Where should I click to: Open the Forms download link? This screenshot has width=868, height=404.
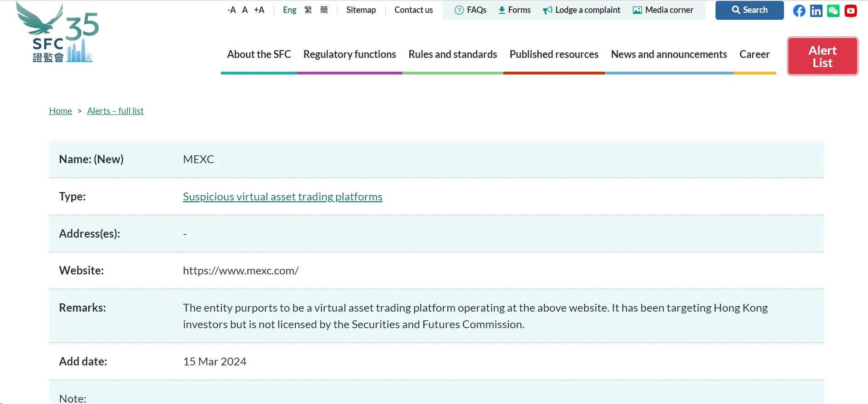[x=514, y=10]
